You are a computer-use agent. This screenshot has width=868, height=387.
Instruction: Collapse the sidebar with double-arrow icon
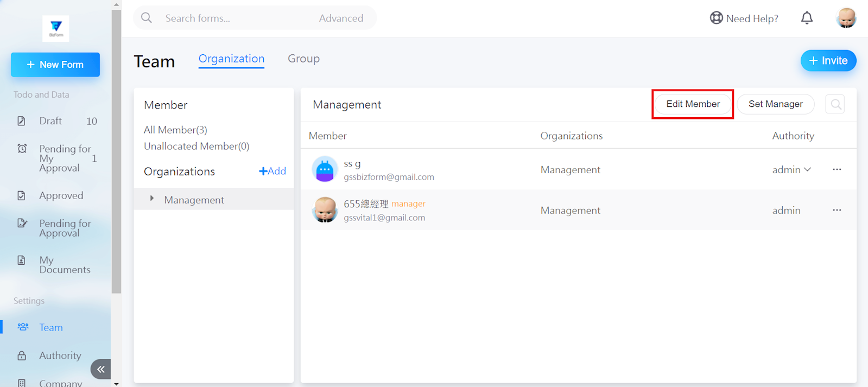point(100,369)
